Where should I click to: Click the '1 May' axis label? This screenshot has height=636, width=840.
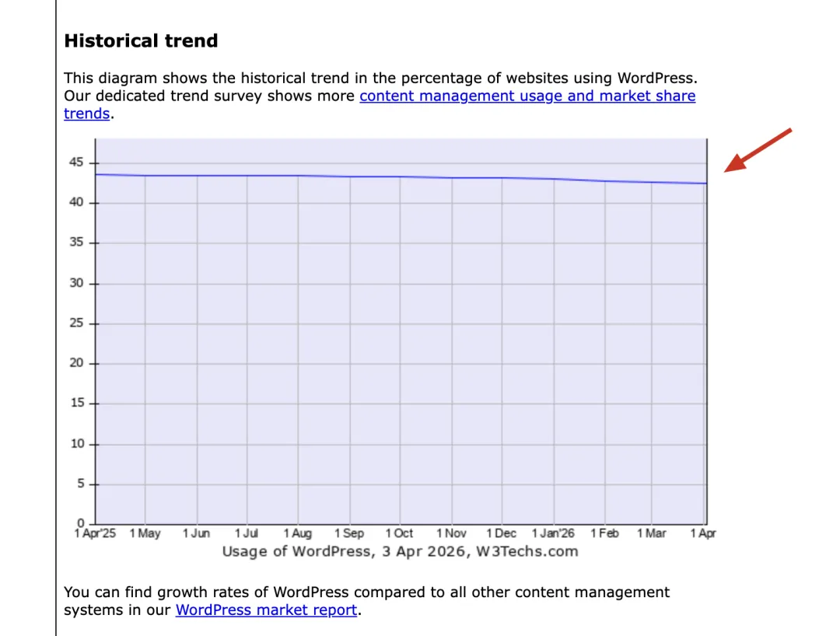145,533
